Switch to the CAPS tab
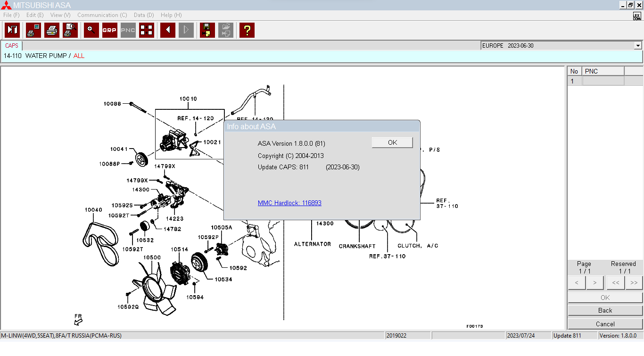 point(11,45)
